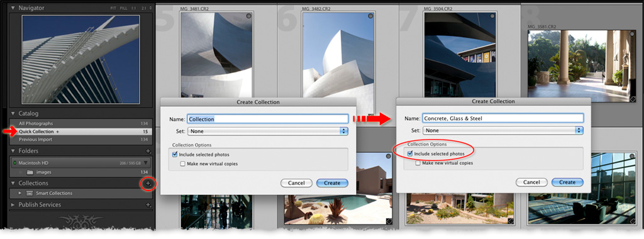Select the MG_3581.CR2 colonnade thumbnail
This screenshot has height=239, width=644.
click(x=582, y=66)
